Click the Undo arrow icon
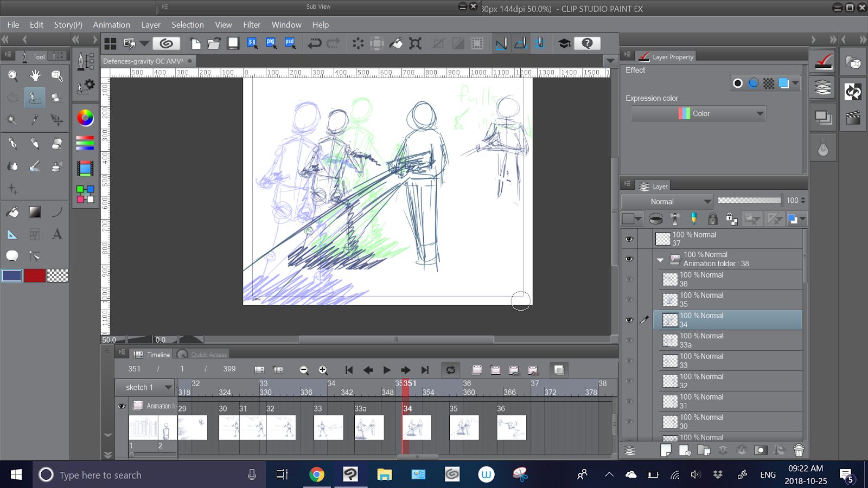Image resolution: width=868 pixels, height=488 pixels. (315, 43)
